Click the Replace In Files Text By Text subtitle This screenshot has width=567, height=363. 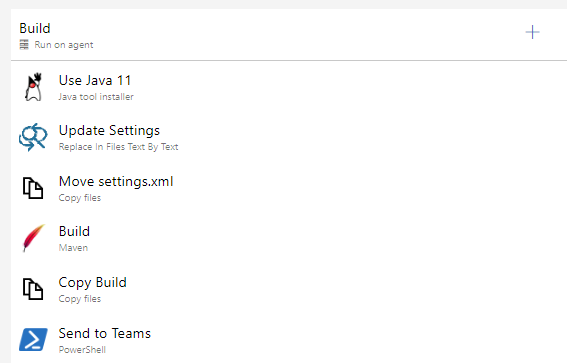tap(118, 147)
